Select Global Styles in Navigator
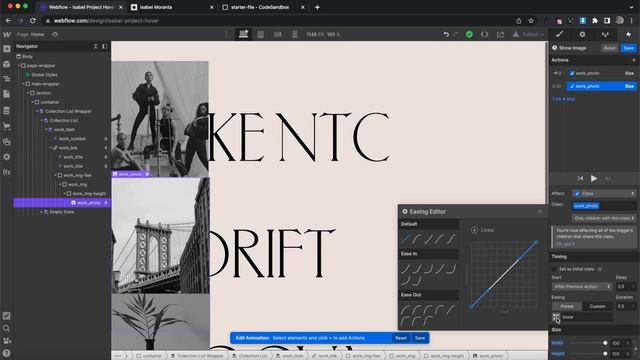 point(44,75)
